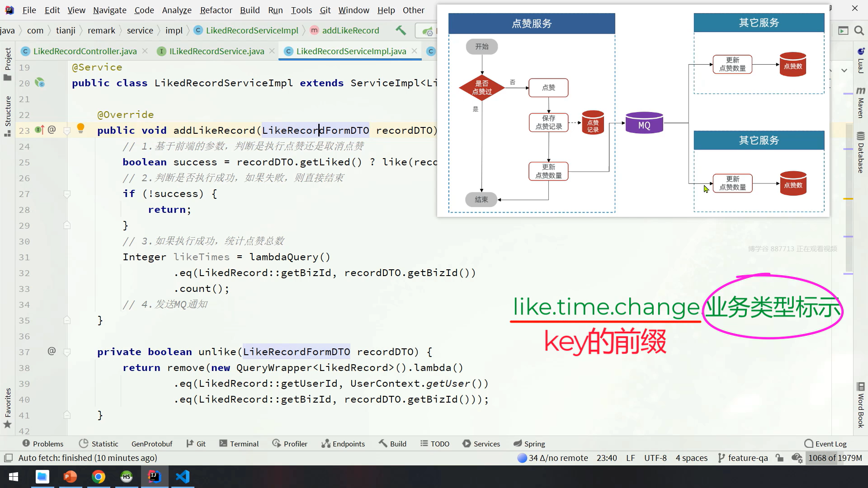Collapse the addLikeRecord method fold at line 23
This screenshot has width=868, height=488.
67,131
